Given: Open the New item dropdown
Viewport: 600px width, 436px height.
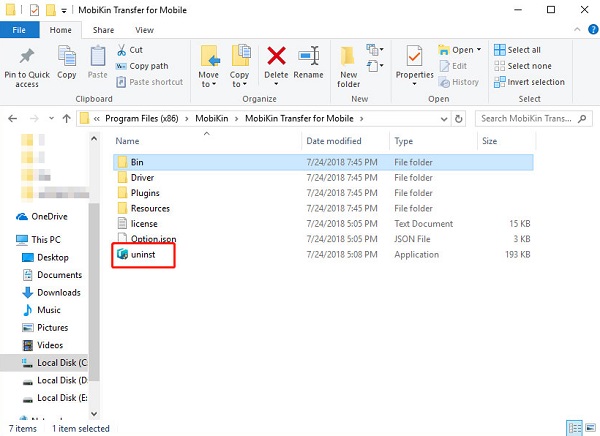Looking at the screenshot, I should point(375,49).
